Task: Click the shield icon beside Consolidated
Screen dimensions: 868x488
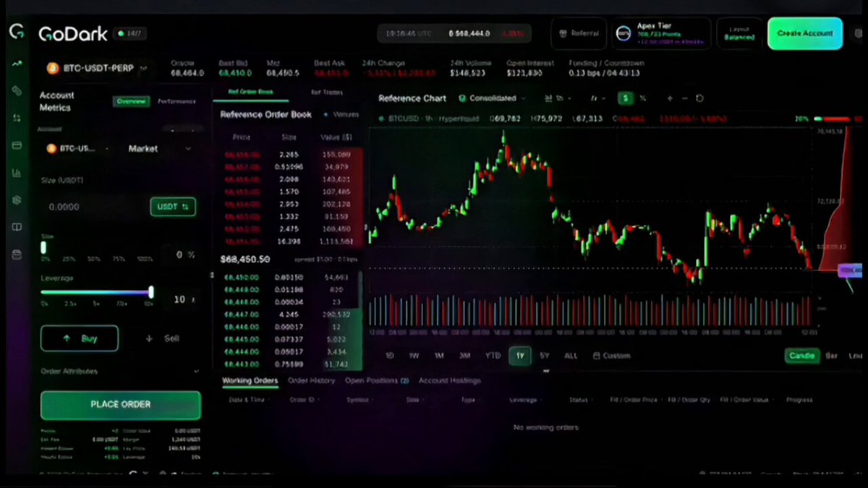Action: 462,98
